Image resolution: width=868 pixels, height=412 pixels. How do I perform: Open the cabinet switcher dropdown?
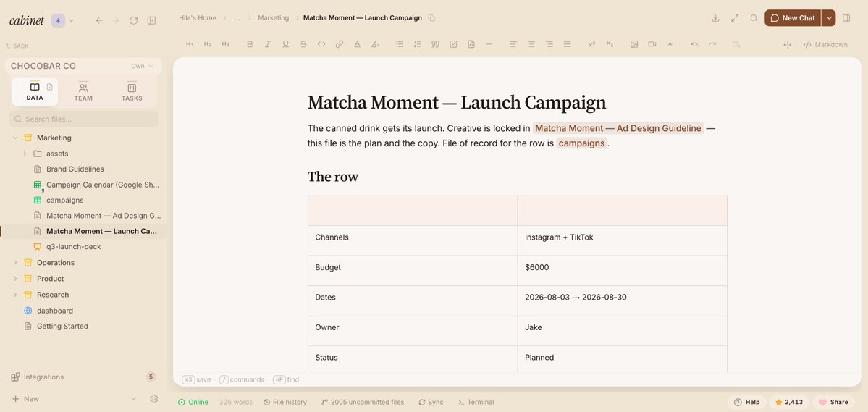pyautogui.click(x=71, y=20)
